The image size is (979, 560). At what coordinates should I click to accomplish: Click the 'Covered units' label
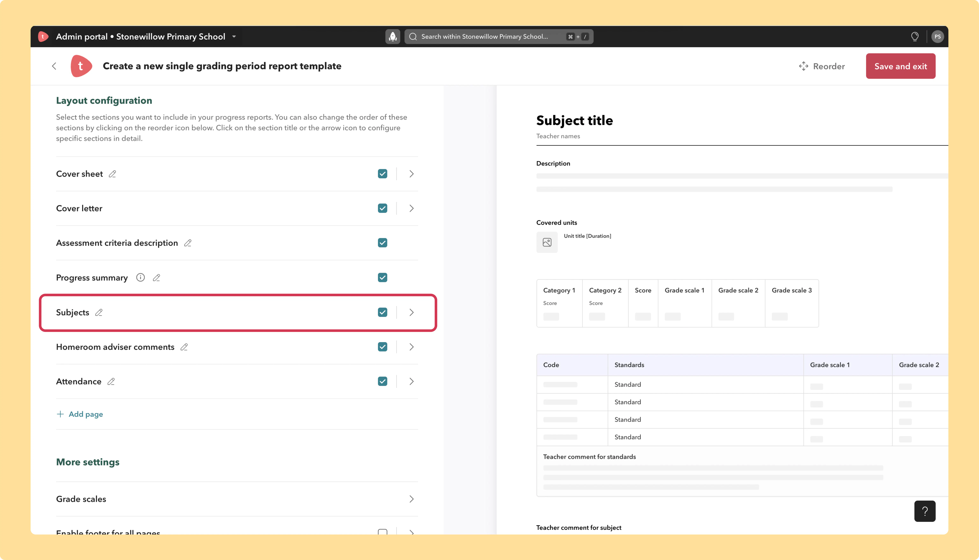point(557,223)
